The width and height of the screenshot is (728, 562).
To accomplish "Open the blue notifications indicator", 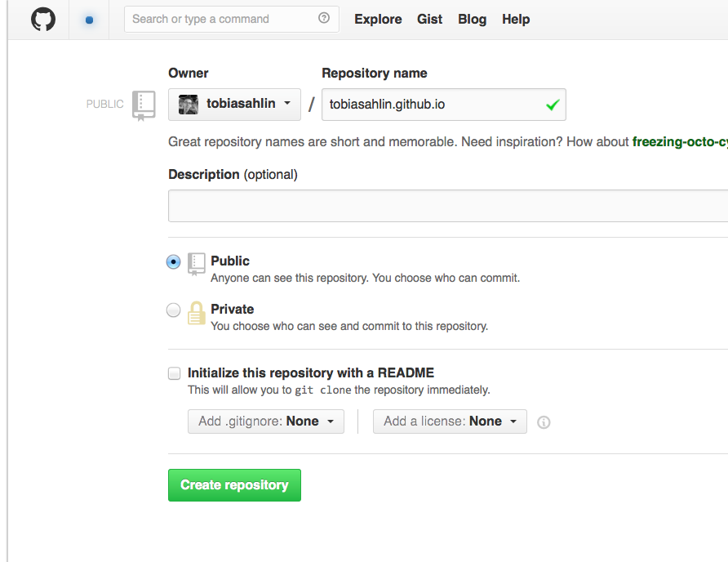I will point(89,20).
